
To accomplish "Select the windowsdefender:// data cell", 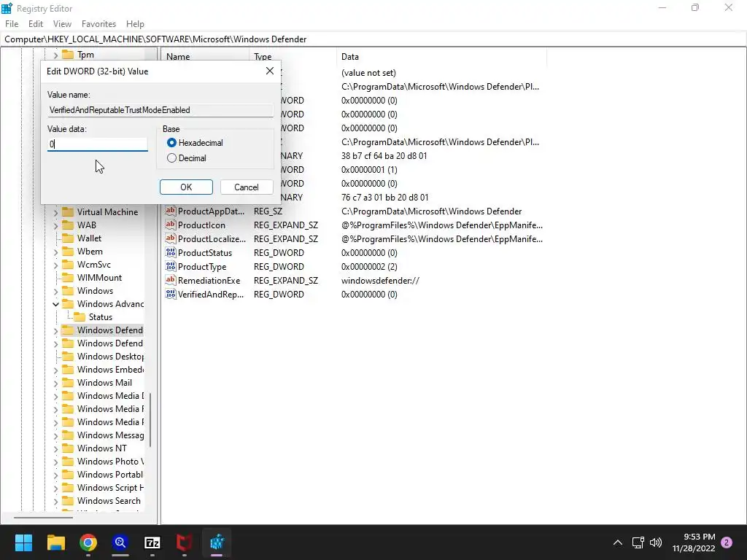I will pyautogui.click(x=380, y=281).
